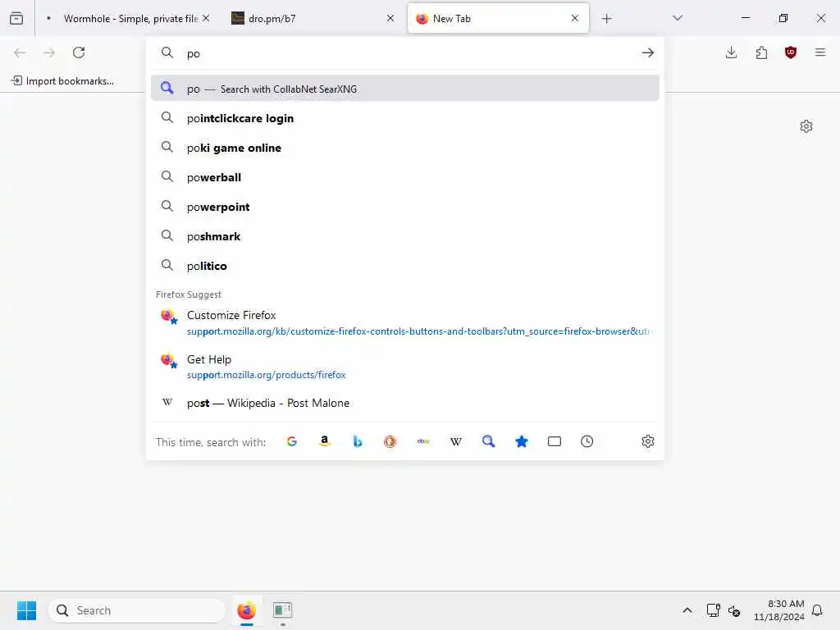Select the New Tab tab
Screen dimensions: 840x630
click(x=498, y=18)
